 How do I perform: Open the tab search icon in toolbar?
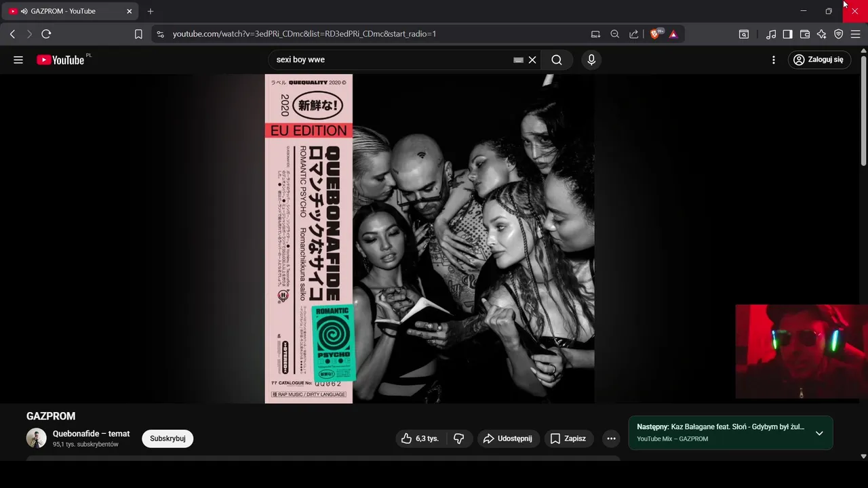(x=744, y=34)
